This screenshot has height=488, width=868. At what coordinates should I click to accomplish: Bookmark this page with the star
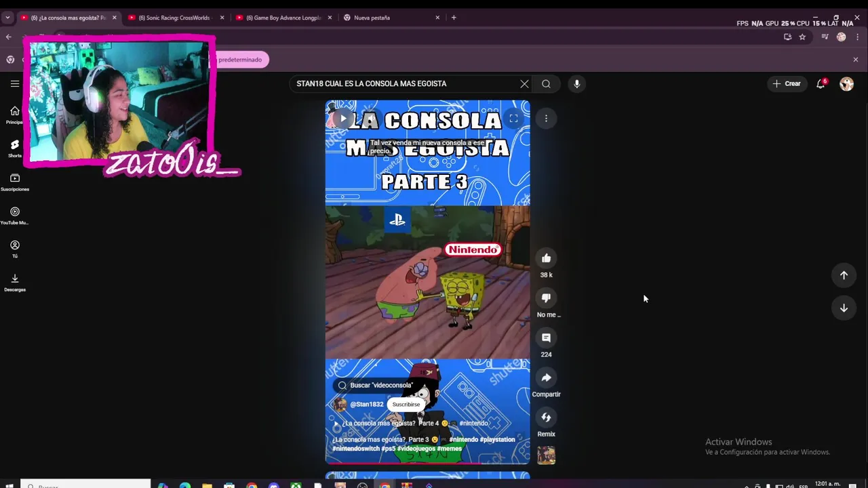(x=802, y=37)
